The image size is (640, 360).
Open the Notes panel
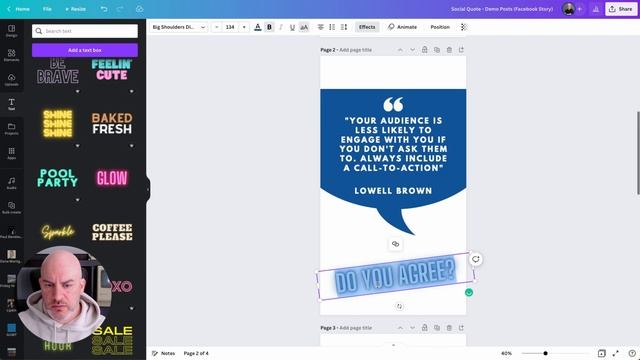tap(163, 353)
